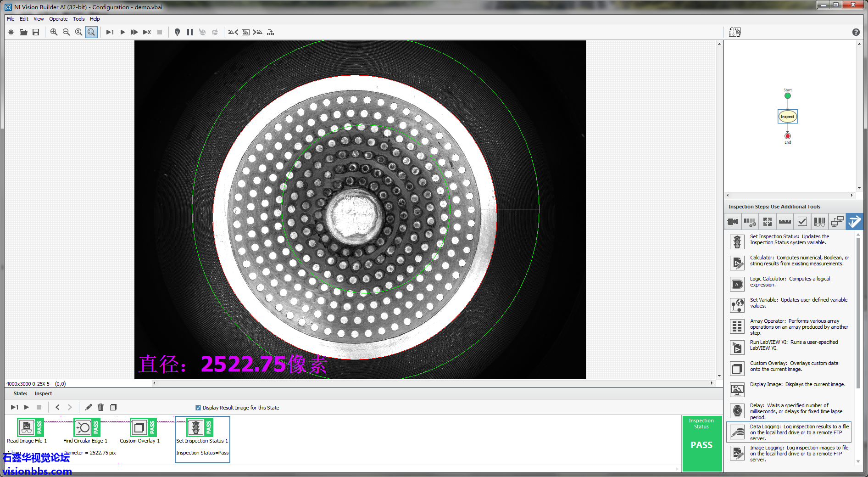Screen dimensions: 868x477
Task: Add the Data Logging step
Action: pos(737,432)
